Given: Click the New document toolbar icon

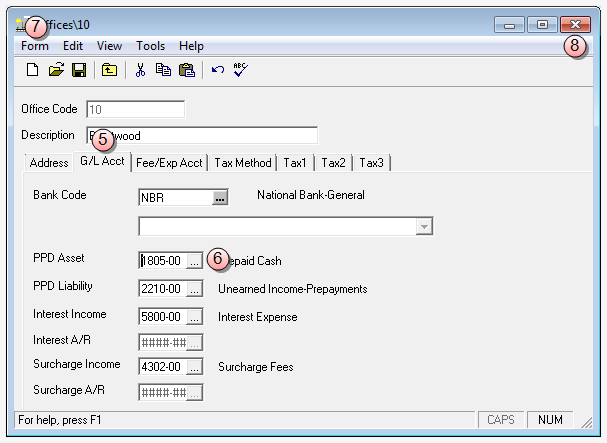Looking at the screenshot, I should (32, 70).
